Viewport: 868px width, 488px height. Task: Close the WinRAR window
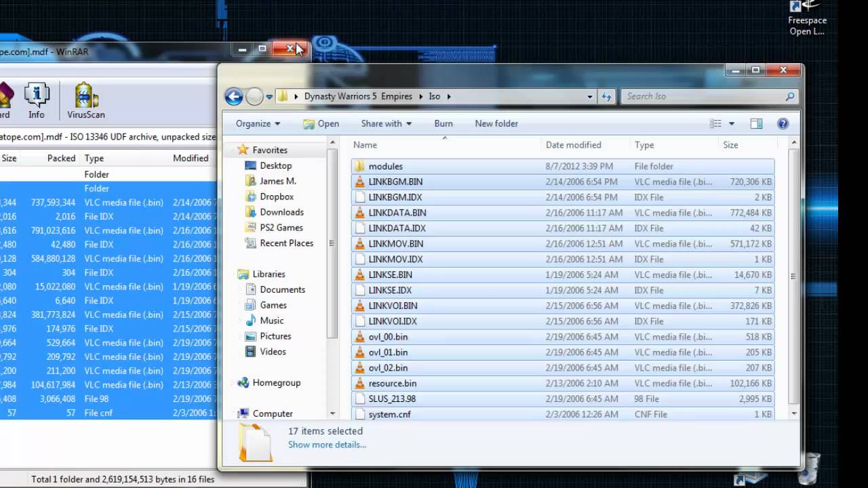click(x=290, y=49)
